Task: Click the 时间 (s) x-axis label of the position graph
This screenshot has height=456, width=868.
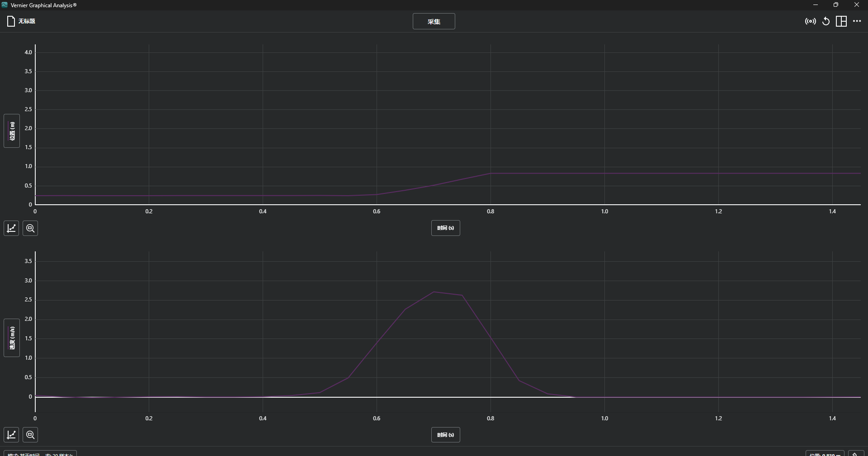Action: pos(445,228)
